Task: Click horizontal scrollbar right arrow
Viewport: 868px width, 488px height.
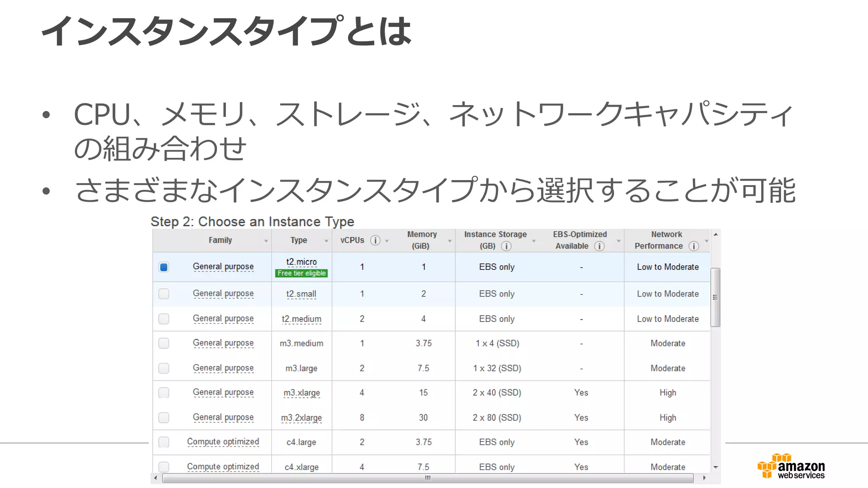Action: coord(704,478)
